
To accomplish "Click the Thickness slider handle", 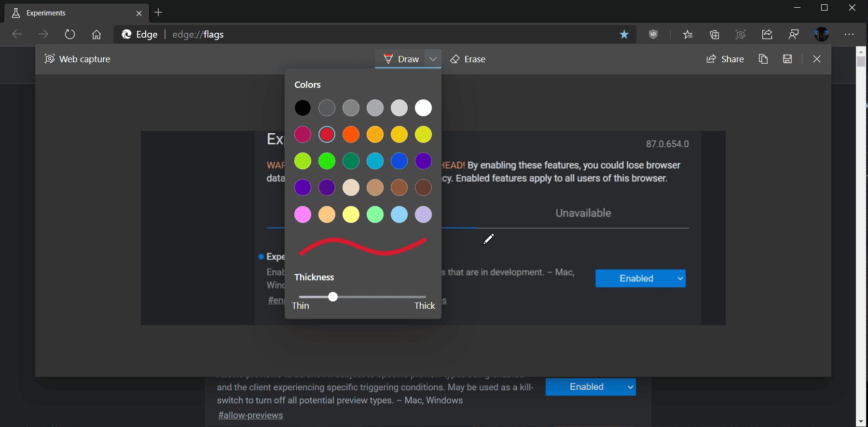I will click(x=333, y=297).
